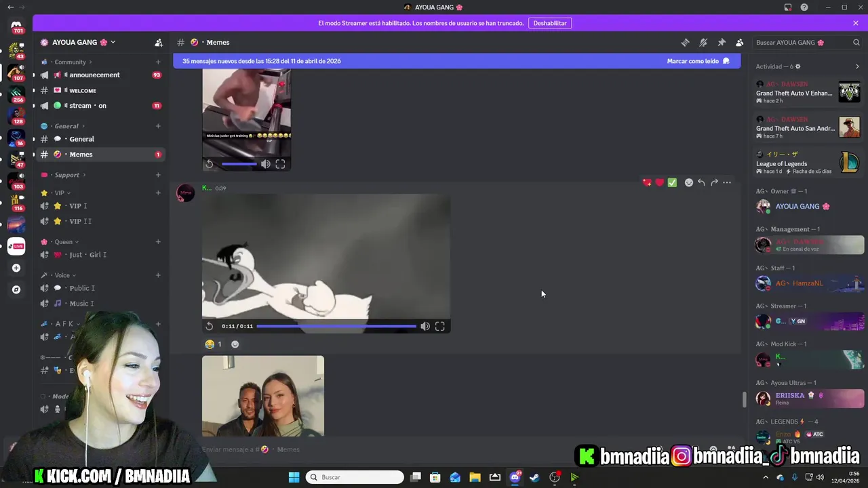Select the Memes channel
This screenshot has width=868, height=488.
coord(99,155)
